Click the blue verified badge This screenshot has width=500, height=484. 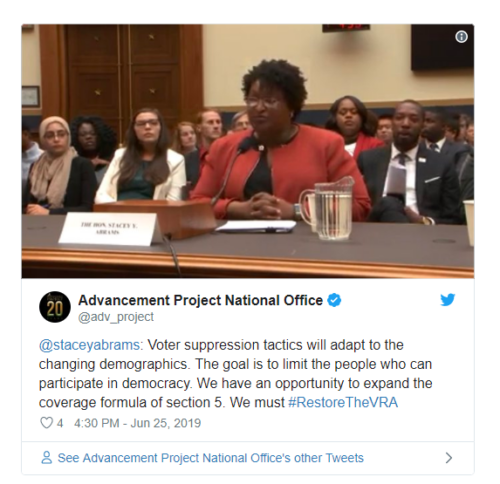[334, 300]
